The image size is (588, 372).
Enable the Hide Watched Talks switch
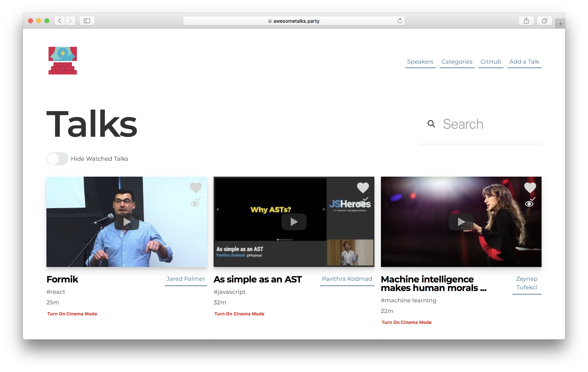(x=57, y=159)
